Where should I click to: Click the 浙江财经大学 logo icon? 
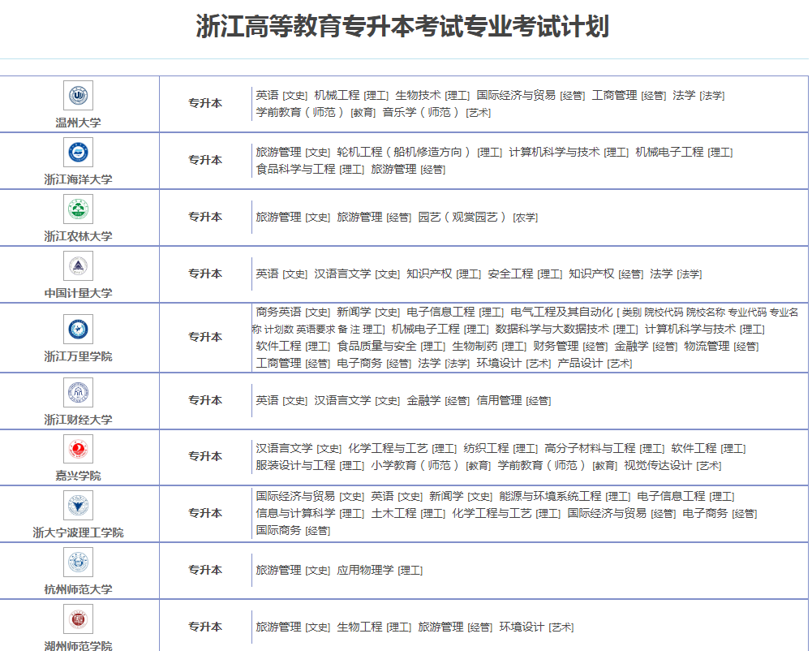79,393
